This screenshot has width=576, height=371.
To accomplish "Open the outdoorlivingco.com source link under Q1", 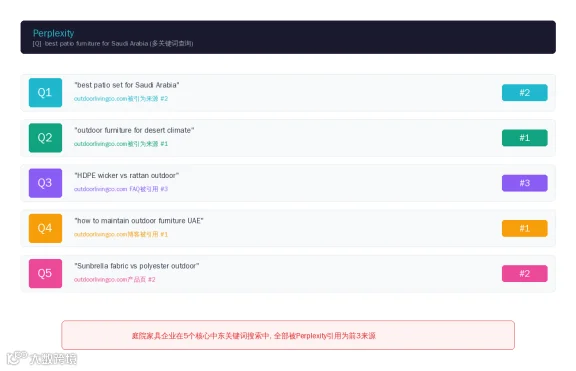I will tap(121, 98).
